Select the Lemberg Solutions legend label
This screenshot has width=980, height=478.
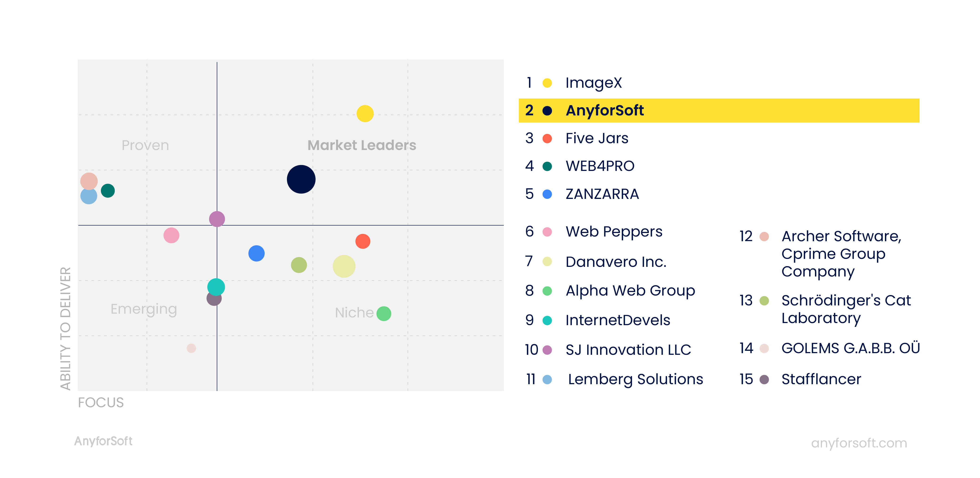coord(635,379)
